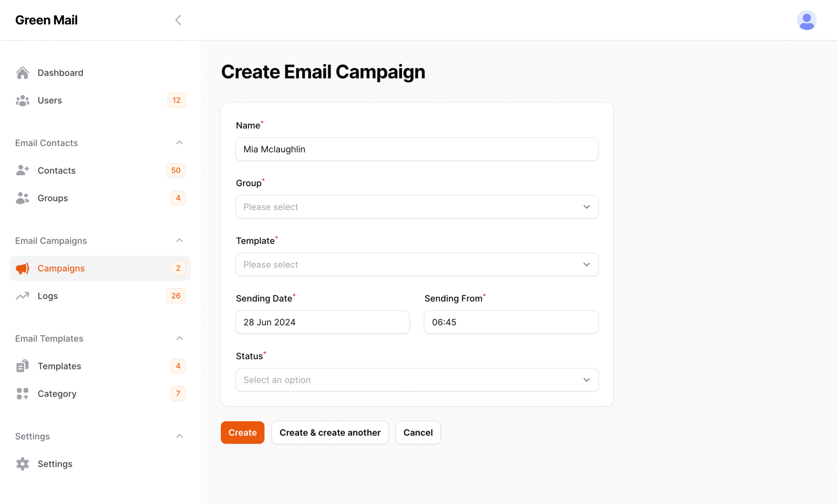Collapse the Email Contacts section
This screenshot has width=837, height=504.
coord(179,142)
